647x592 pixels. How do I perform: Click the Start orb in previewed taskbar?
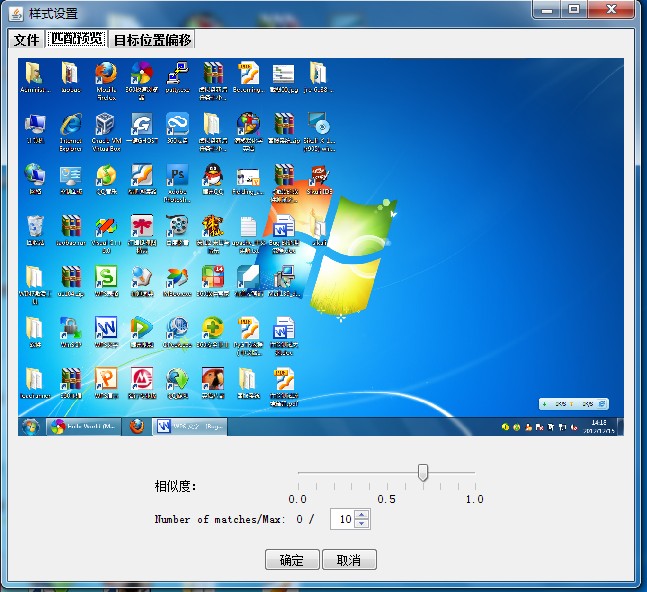[31, 427]
